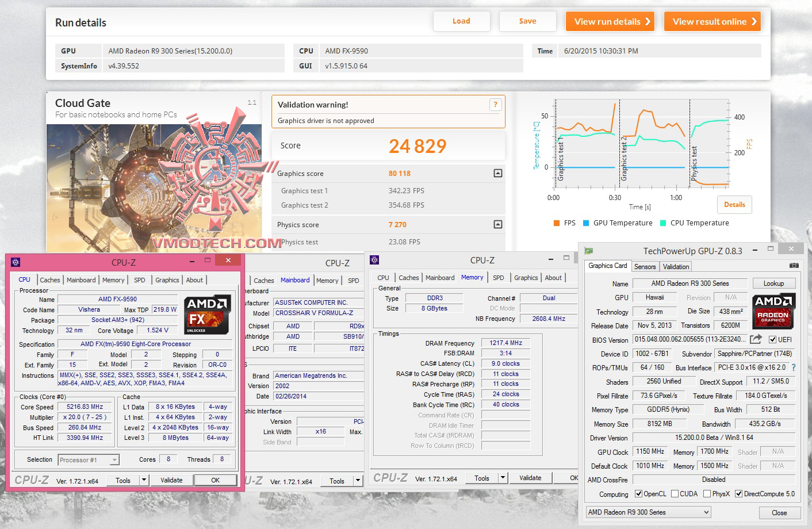This screenshot has height=529, width=812.
Task: Click OK in pink CPU-Z window
Action: click(215, 480)
